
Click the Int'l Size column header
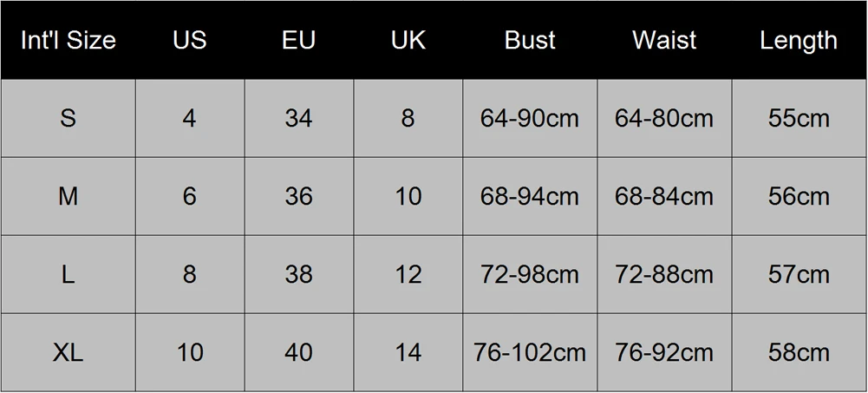[69, 40]
